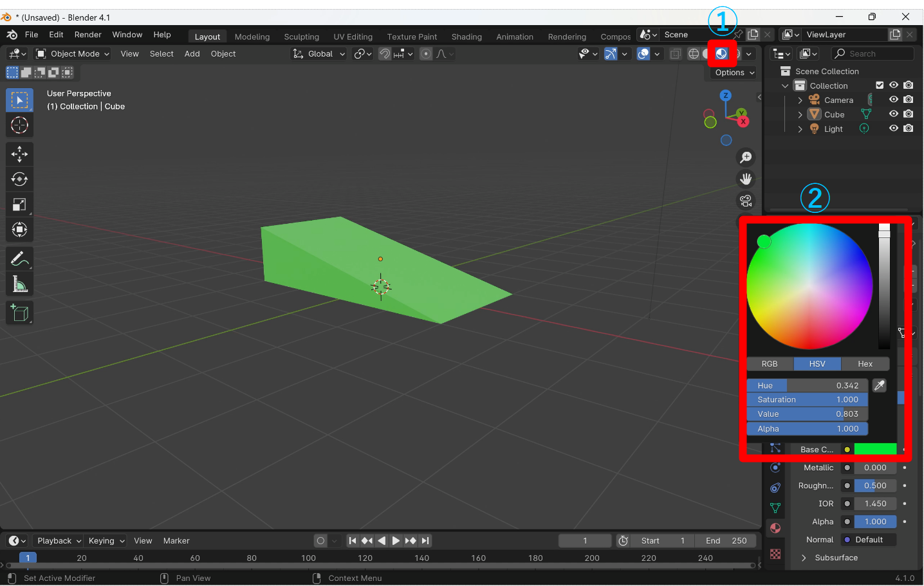
Task: Uncheck the Collection exclude checkbox
Action: pyautogui.click(x=880, y=85)
